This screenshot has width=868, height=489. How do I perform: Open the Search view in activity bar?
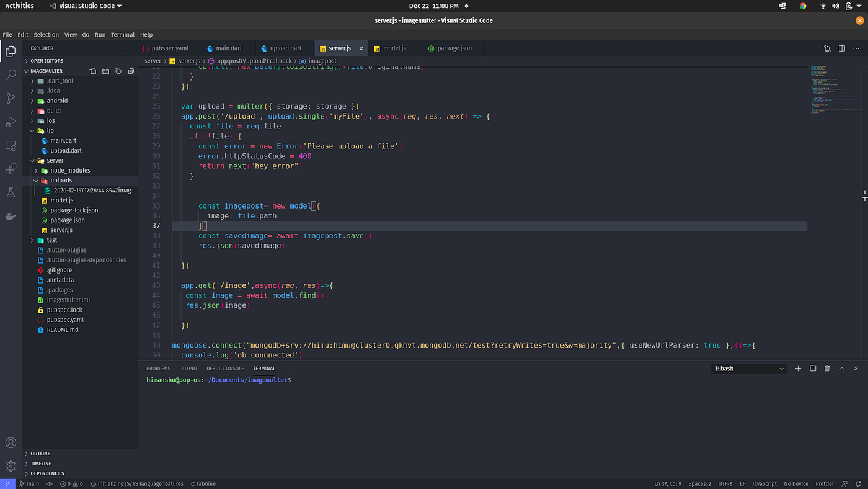11,74
